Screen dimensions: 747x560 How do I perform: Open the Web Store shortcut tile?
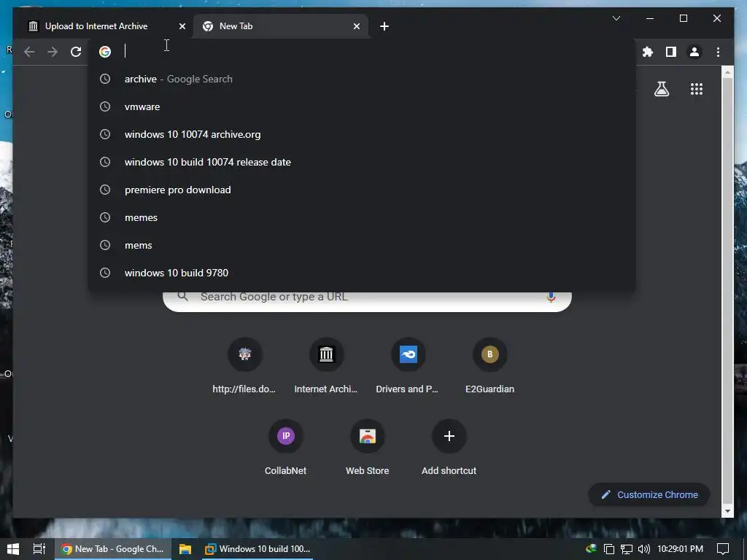pyautogui.click(x=368, y=448)
